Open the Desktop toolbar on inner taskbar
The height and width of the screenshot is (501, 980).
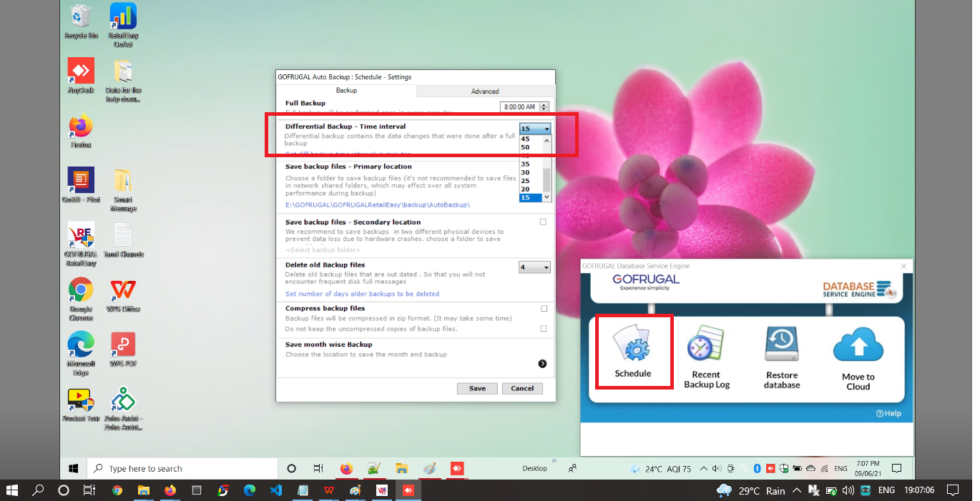click(534, 469)
